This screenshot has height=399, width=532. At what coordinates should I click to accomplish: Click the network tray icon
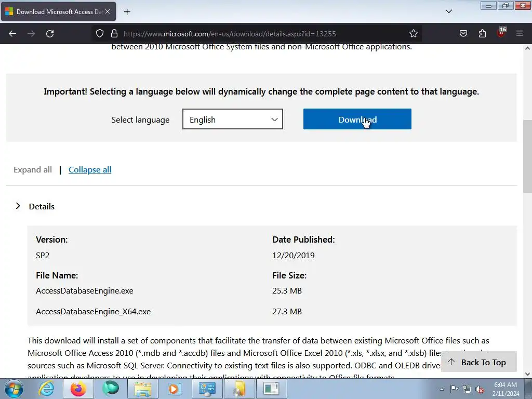[x=467, y=389]
